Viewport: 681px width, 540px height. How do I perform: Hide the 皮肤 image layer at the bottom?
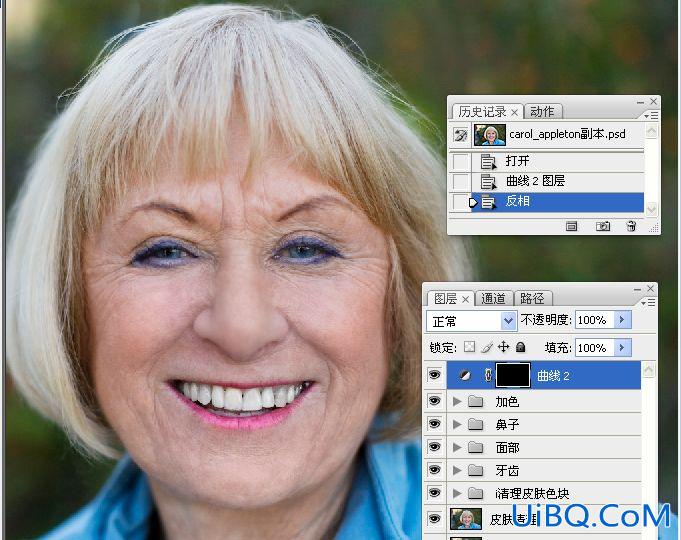pos(434,519)
